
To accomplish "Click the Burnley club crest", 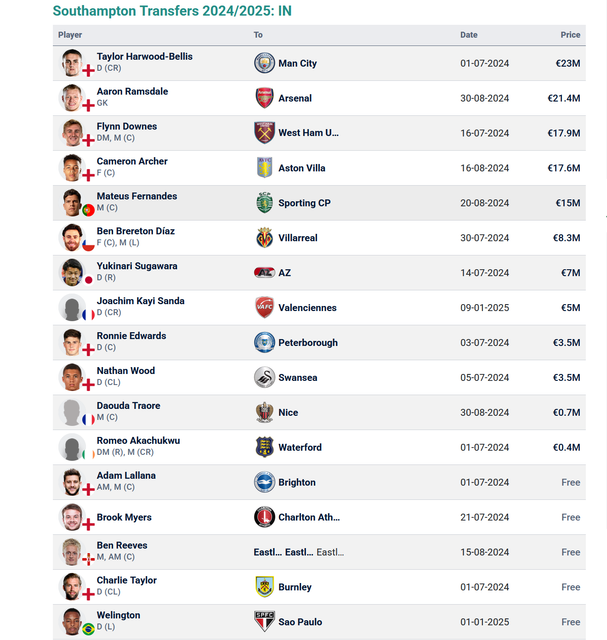I will pos(264,587).
